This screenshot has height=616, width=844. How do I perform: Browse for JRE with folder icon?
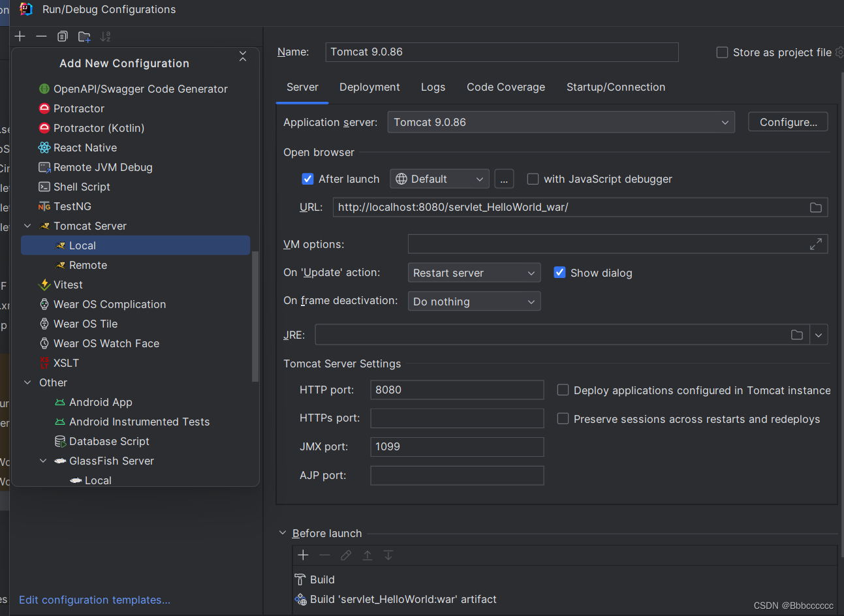(797, 335)
